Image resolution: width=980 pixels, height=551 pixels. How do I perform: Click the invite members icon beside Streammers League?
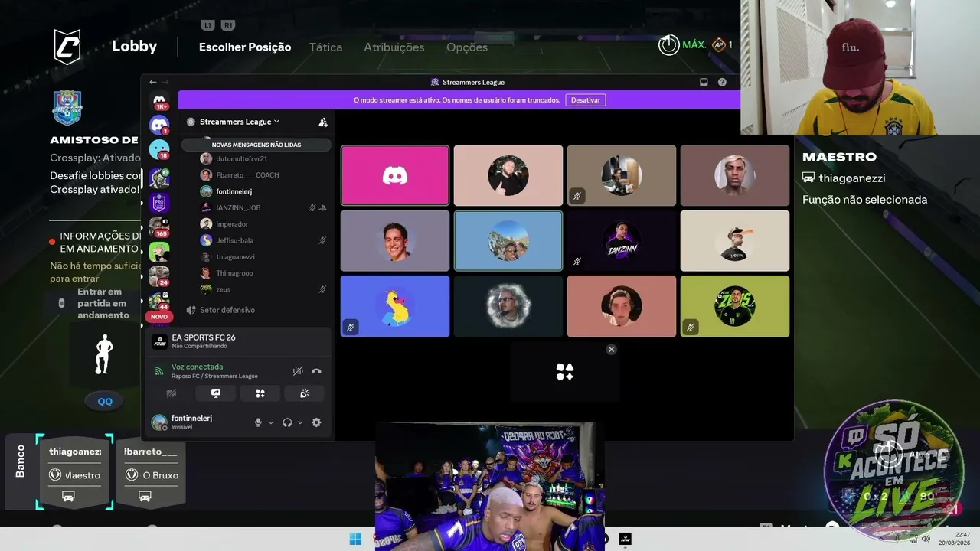coord(323,122)
